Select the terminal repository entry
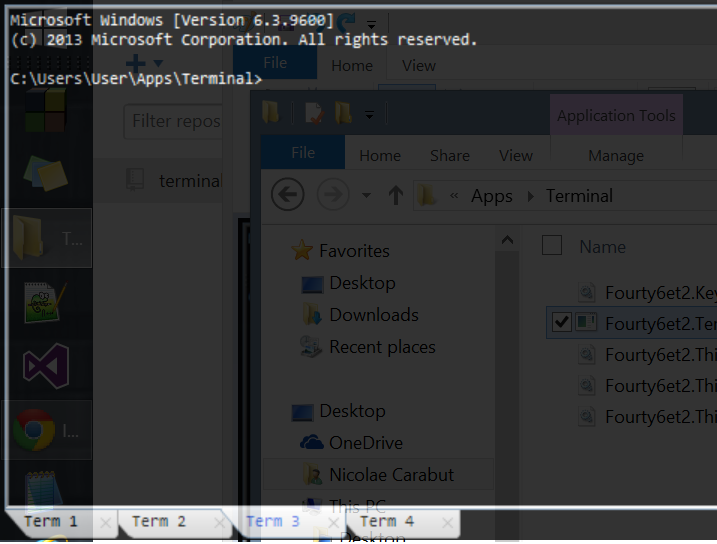Screen dimensions: 717x544 tap(158, 181)
